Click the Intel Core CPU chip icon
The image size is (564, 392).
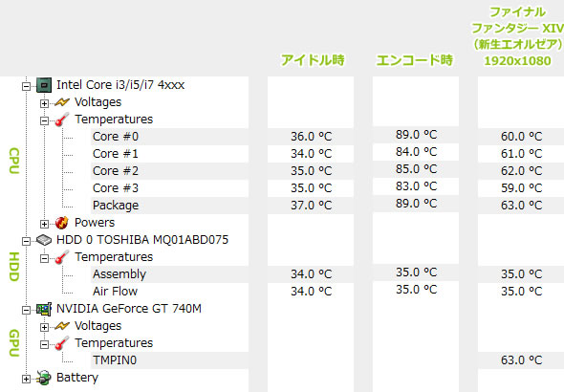[44, 85]
